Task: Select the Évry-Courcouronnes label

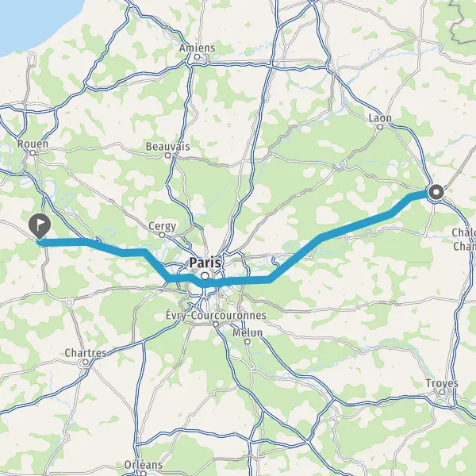Action: (x=216, y=315)
